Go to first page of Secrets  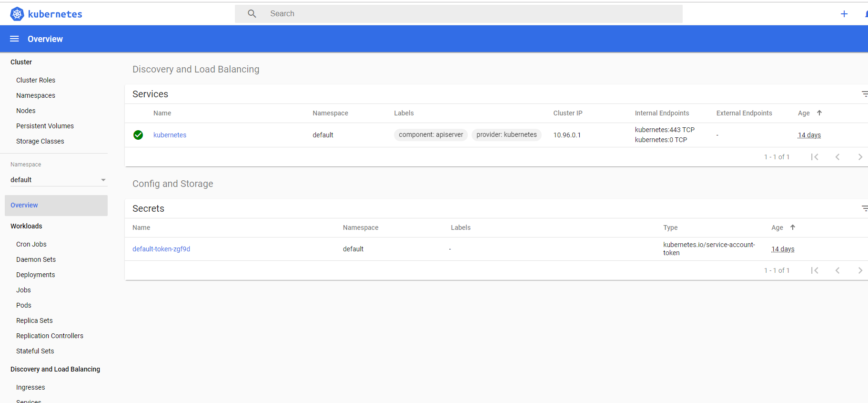815,270
